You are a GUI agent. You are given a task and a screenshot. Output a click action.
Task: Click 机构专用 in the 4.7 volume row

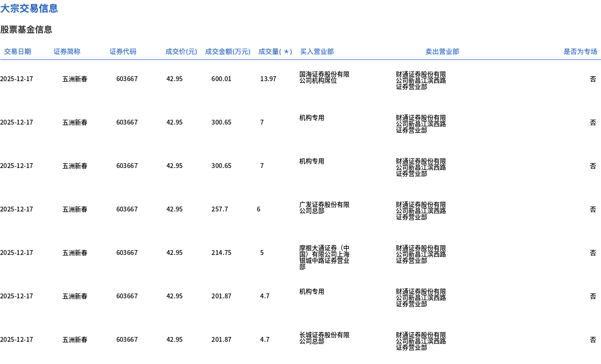(312, 292)
